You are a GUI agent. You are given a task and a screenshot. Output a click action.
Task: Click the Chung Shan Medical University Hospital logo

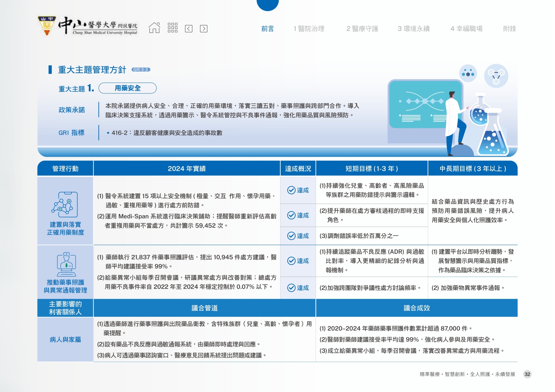[x=88, y=26]
